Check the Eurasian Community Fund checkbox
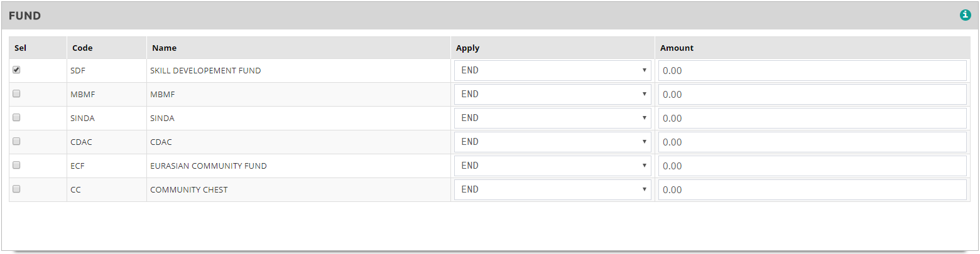The image size is (980, 254). [x=16, y=166]
